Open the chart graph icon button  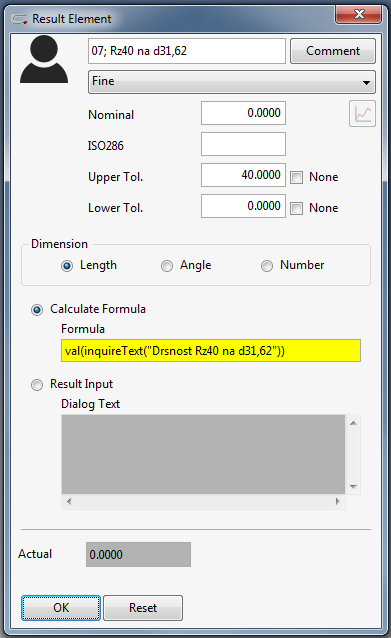(362, 114)
